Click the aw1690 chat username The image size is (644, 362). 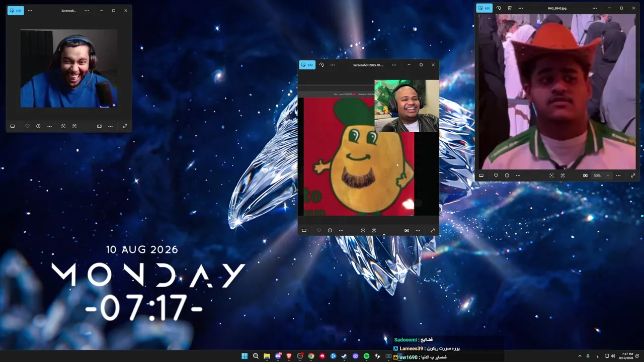[409, 357]
